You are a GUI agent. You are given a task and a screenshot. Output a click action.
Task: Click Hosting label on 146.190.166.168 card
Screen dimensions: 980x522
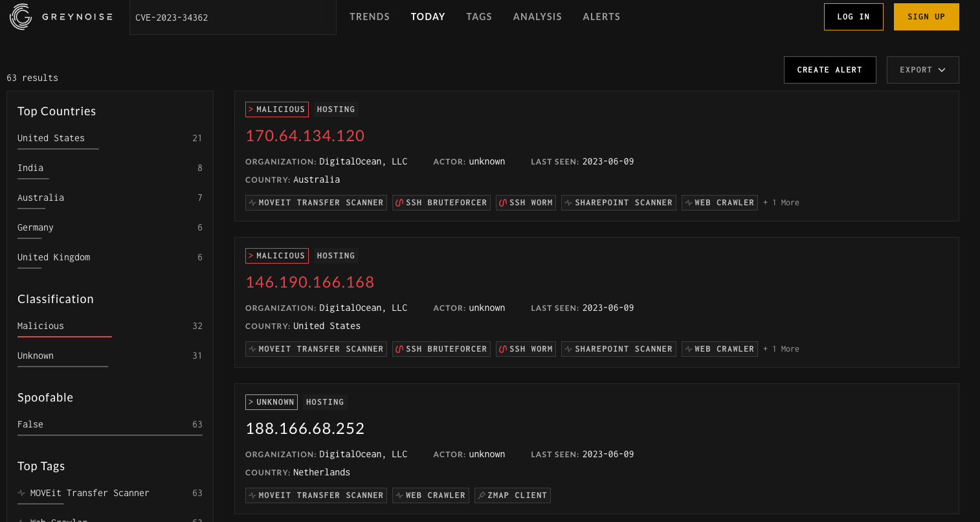[336, 256]
